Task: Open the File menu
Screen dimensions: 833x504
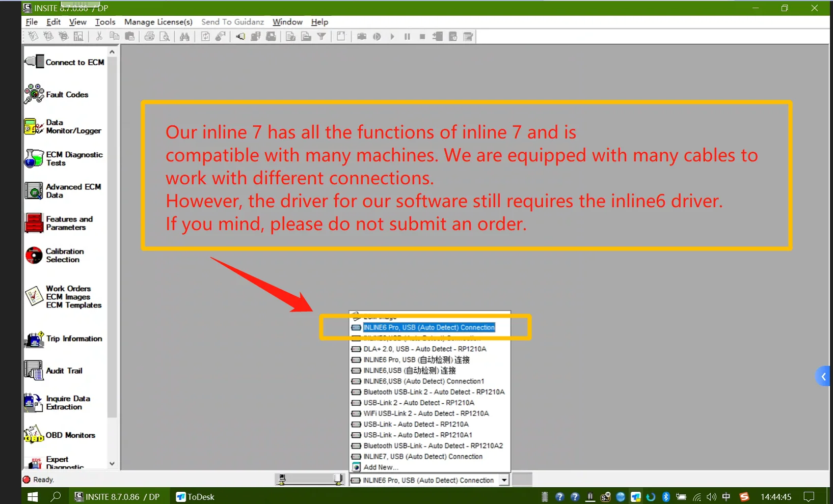Action: coord(32,22)
